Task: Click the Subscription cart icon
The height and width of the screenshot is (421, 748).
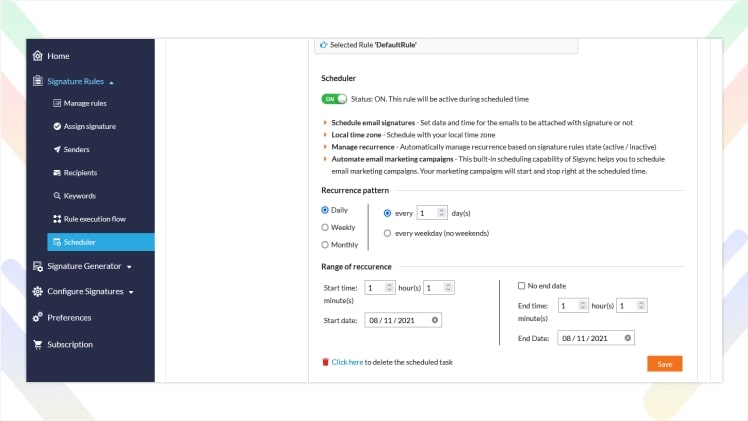Action: coord(38,344)
